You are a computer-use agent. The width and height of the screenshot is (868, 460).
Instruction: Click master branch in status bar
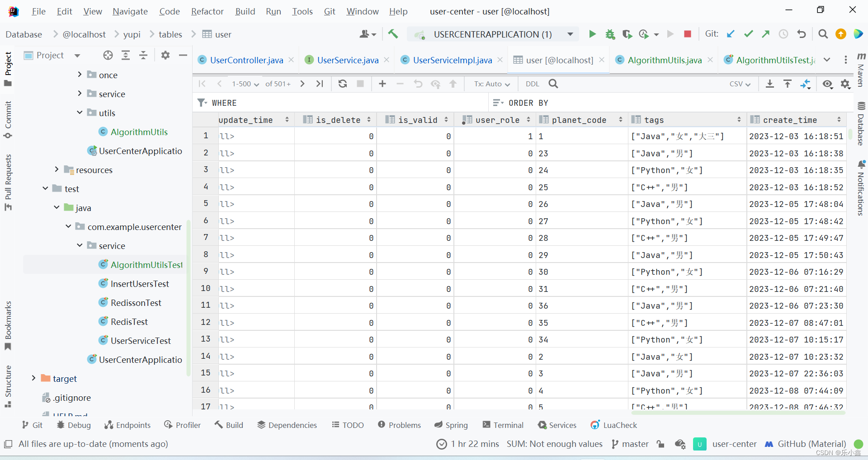pos(630,444)
